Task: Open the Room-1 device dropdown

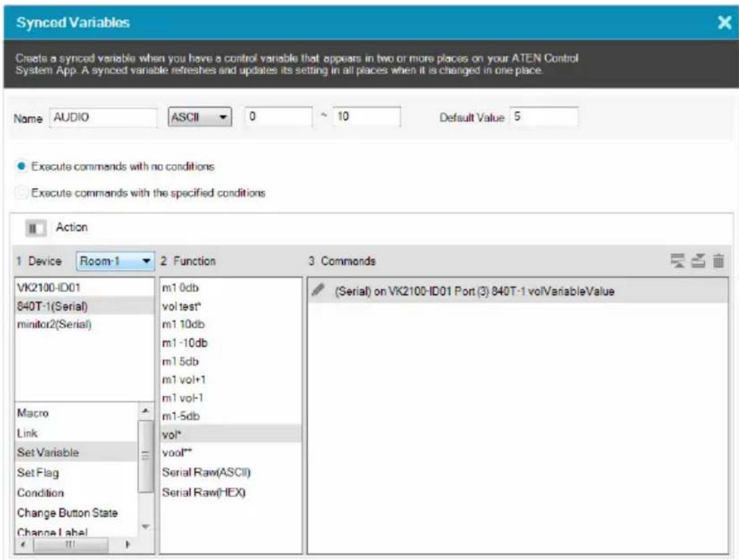Action: 115,261
